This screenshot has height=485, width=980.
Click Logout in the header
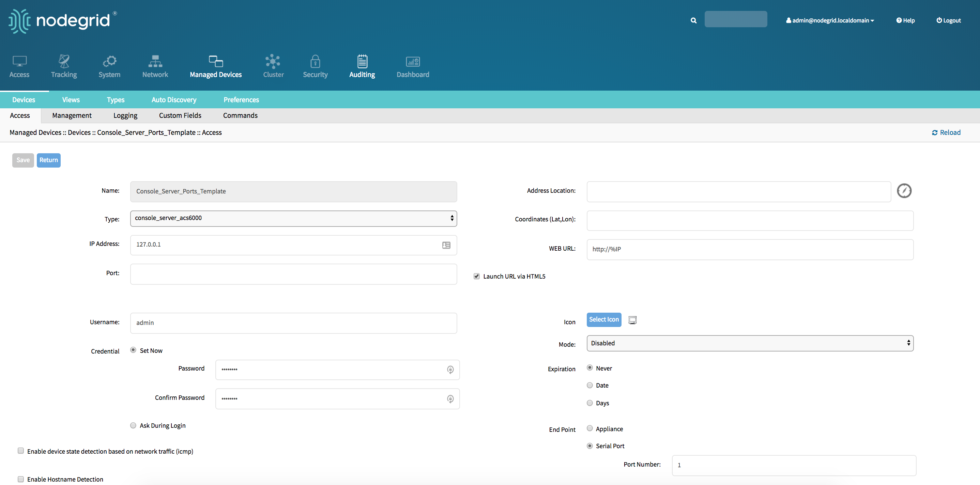coord(948,20)
